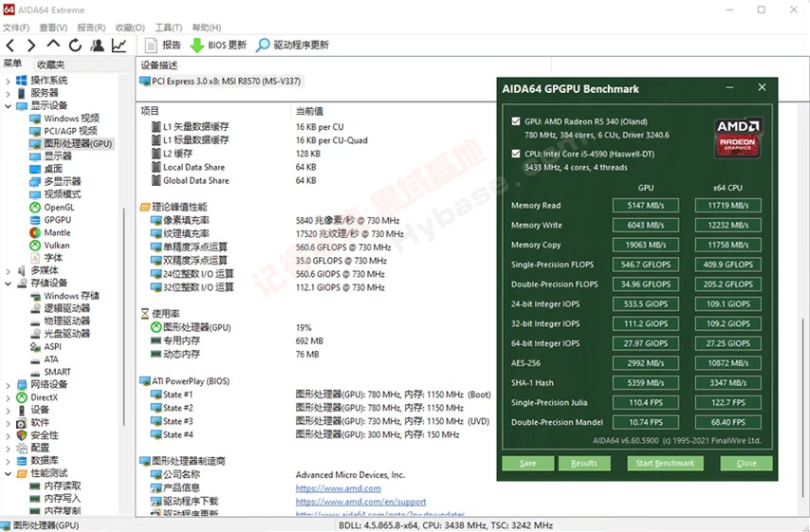Open the user/contact toolbar icon
This screenshot has height=532, width=810.
coord(97,45)
